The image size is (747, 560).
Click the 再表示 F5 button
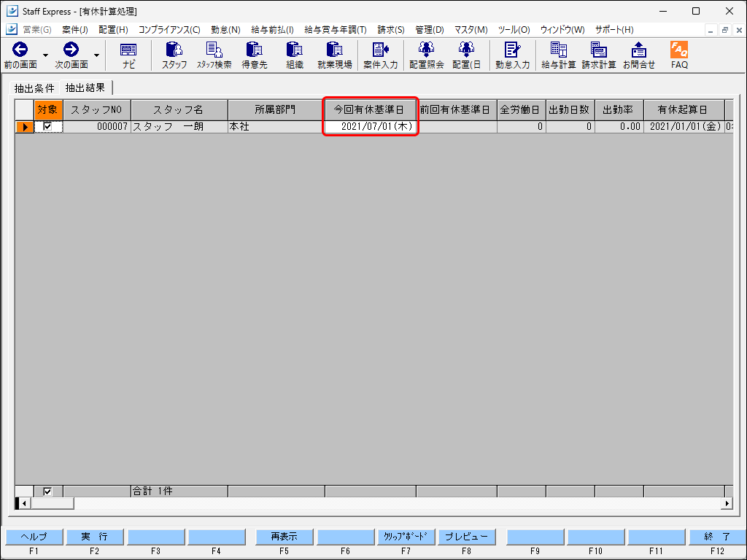point(285,537)
